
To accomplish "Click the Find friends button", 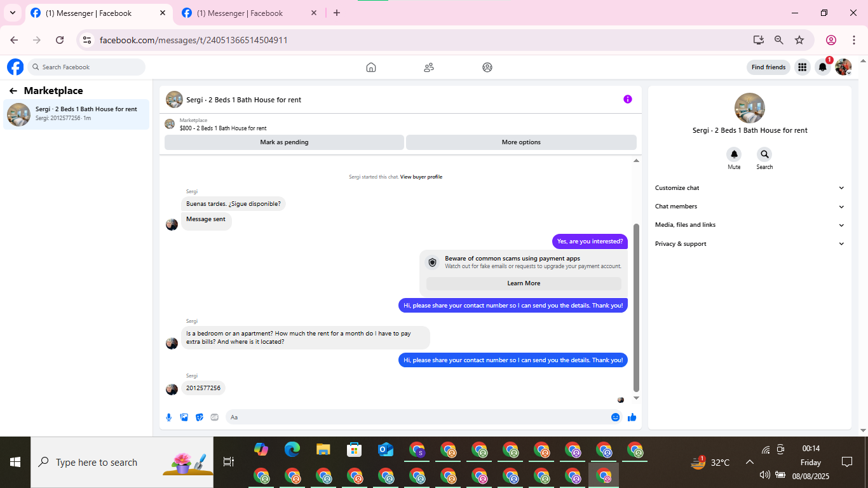I will [768, 67].
